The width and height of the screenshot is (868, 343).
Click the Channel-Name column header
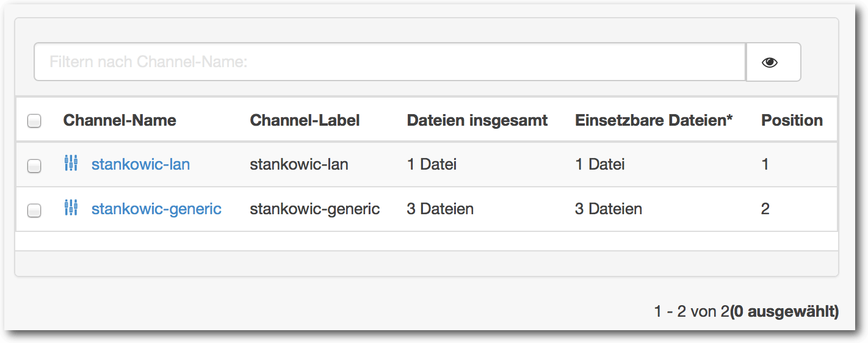(120, 120)
